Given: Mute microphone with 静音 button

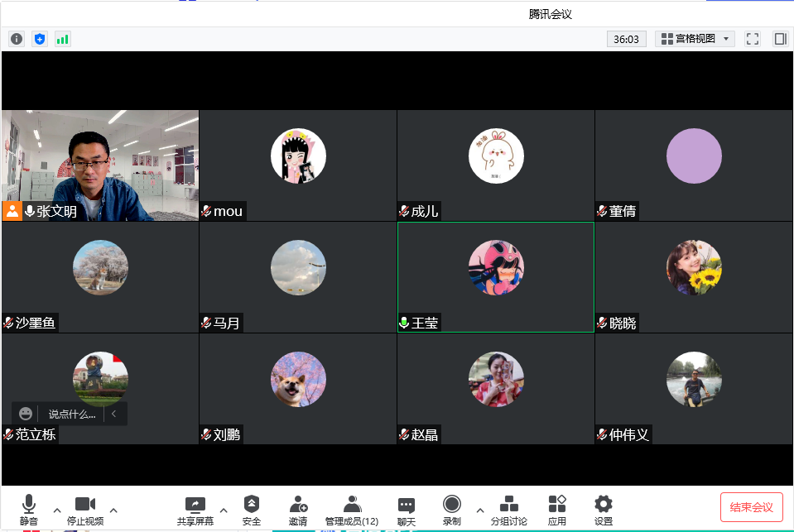Looking at the screenshot, I should 29,510.
